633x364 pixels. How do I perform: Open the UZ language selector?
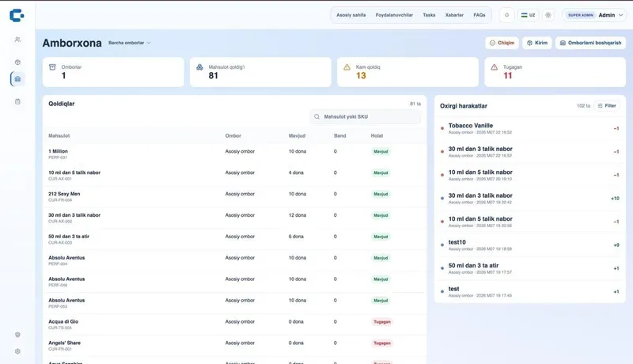click(x=528, y=15)
